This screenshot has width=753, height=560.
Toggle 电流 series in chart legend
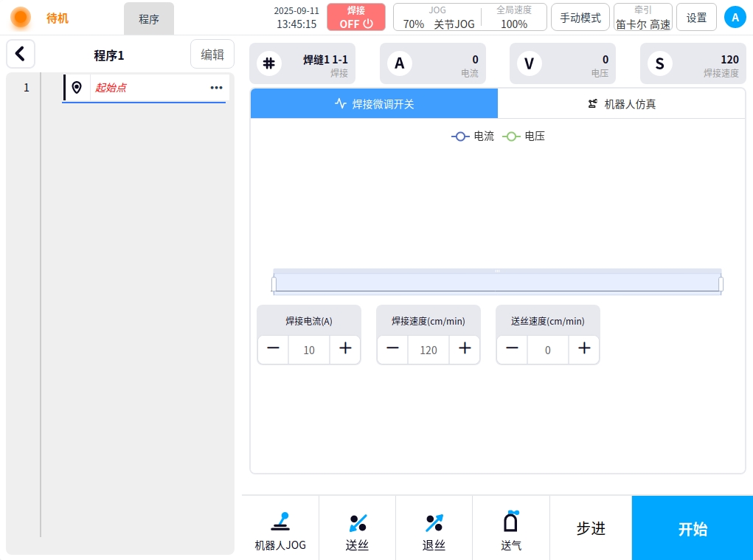click(x=473, y=136)
